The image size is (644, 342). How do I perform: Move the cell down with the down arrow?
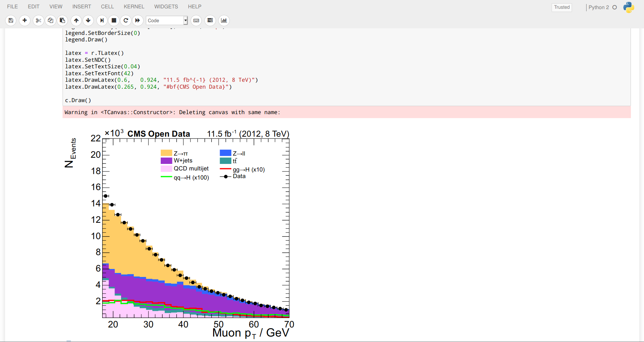[88, 20]
